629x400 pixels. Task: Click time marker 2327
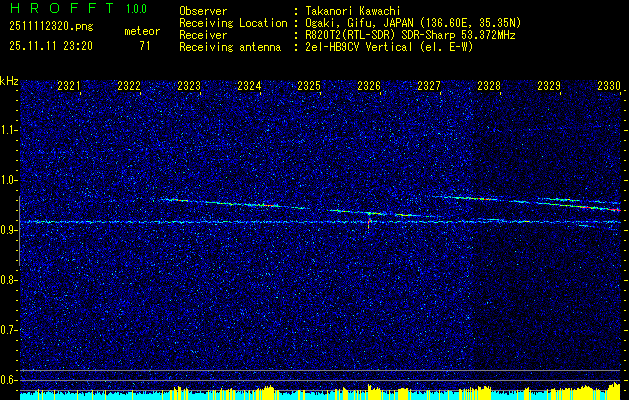pyautogui.click(x=429, y=85)
